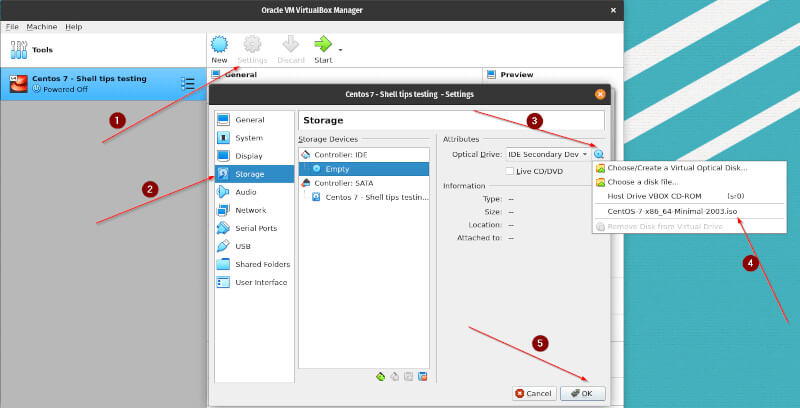Select the Empty optical drive entry
The height and width of the screenshot is (408, 800).
click(364, 169)
